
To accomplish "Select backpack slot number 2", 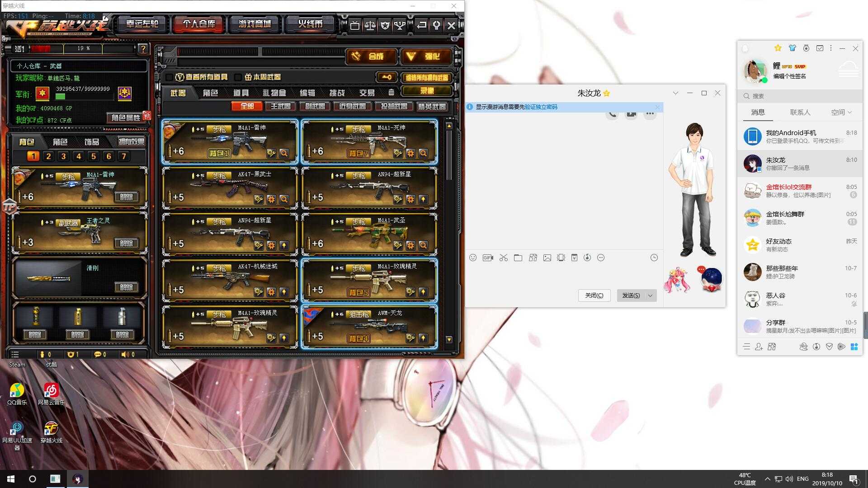I will coord(48,156).
